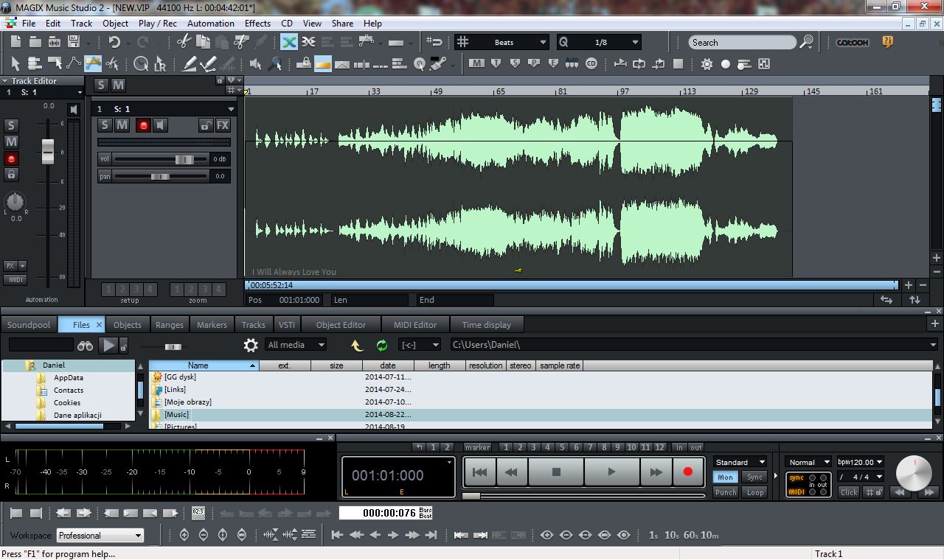Toggle metronome Click button
The image size is (944, 560).
pyautogui.click(x=849, y=492)
